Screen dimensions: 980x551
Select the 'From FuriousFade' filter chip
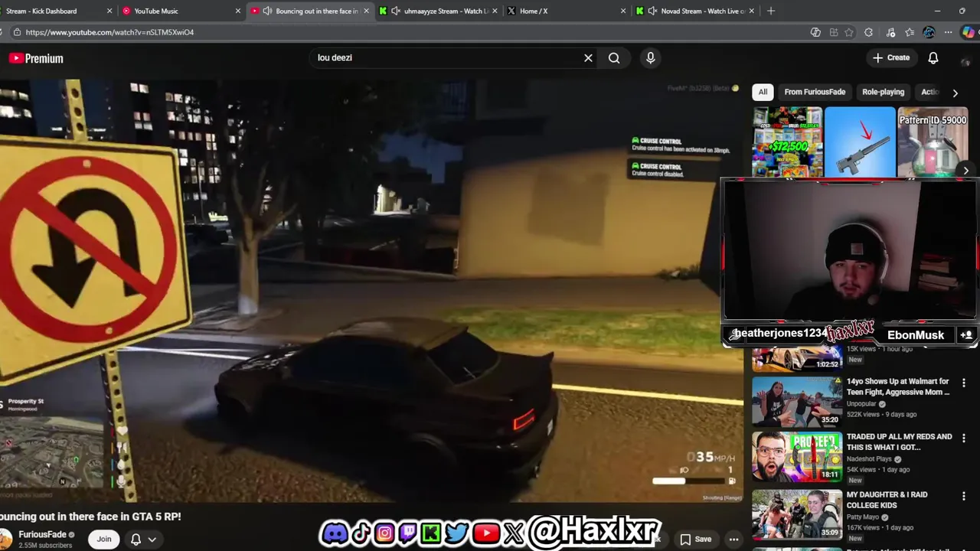click(x=815, y=92)
